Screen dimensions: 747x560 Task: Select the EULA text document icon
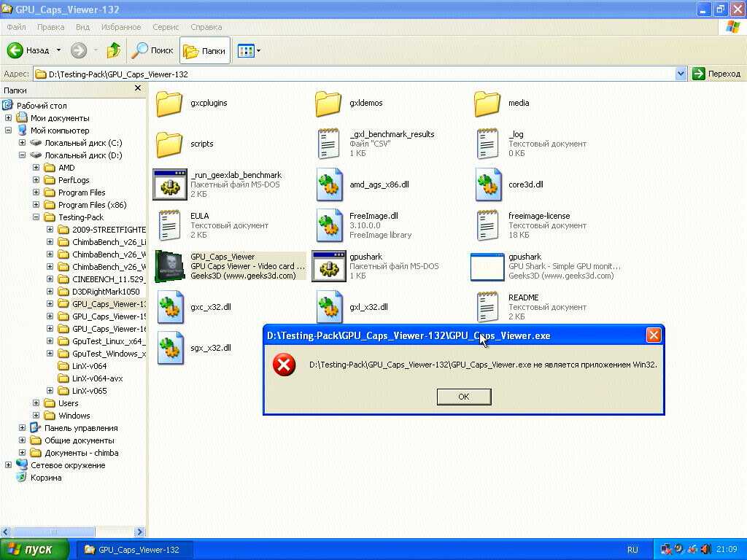point(169,225)
